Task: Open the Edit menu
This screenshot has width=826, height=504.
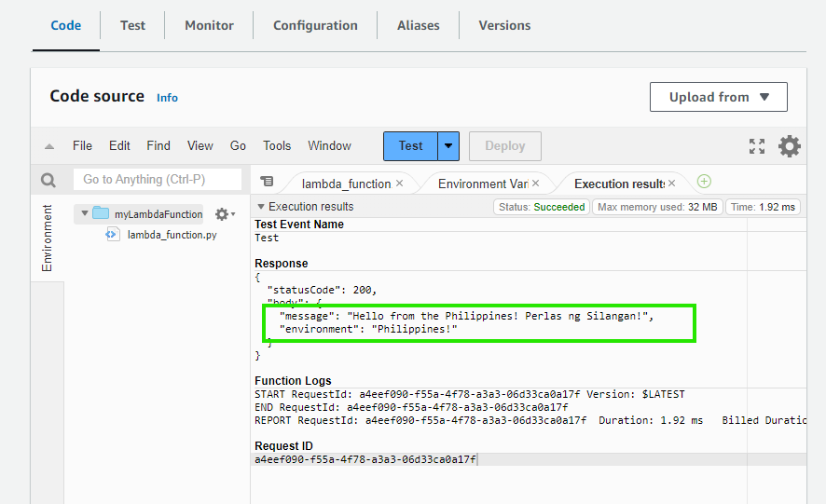Action: [x=119, y=146]
